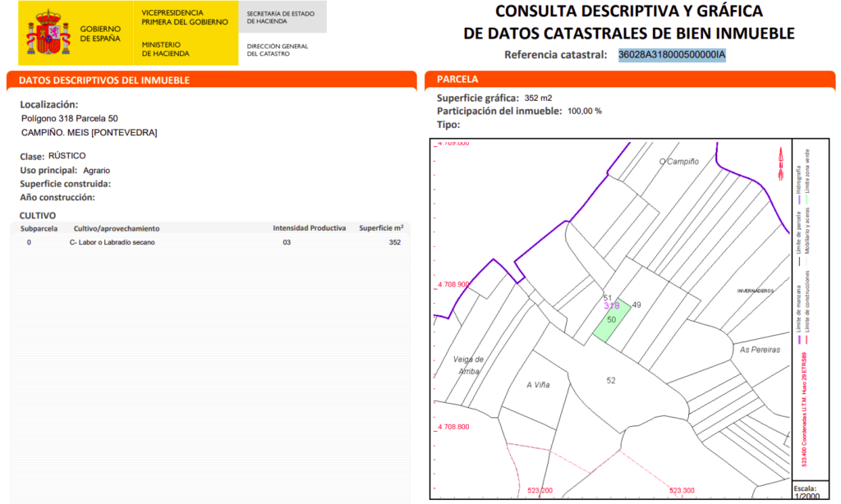
Task: Click the 'Superficie m²' column header
Action: click(x=381, y=228)
